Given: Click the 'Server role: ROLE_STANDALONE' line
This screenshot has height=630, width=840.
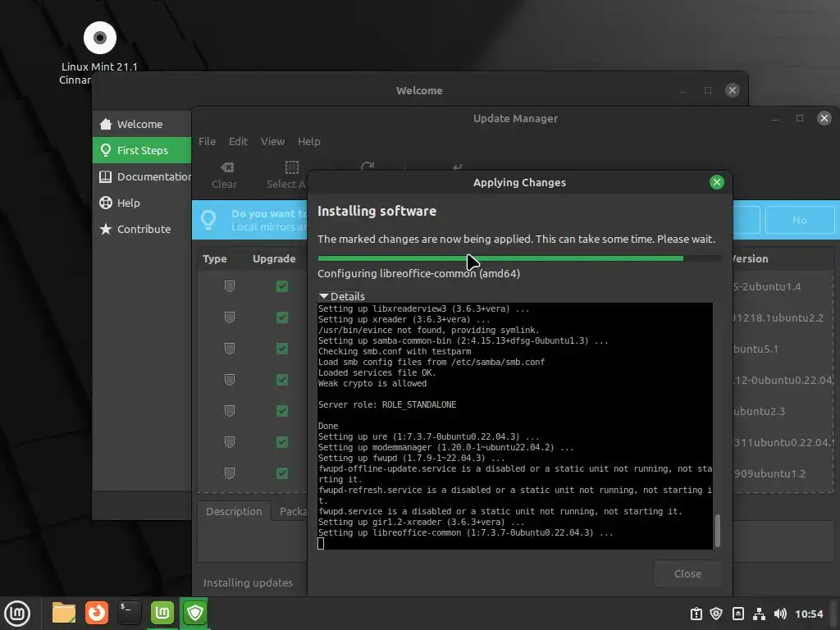Looking at the screenshot, I should coord(387,405).
